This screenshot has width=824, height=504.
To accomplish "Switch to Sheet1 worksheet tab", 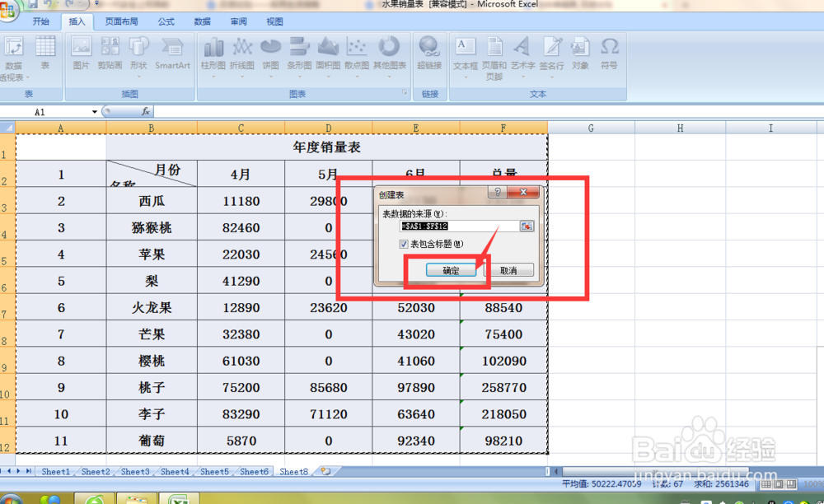I will pos(56,471).
